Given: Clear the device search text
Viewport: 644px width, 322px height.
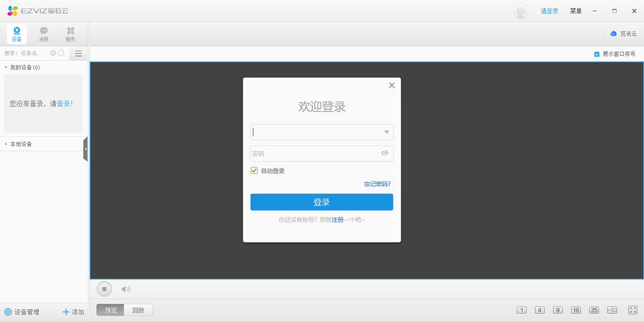Looking at the screenshot, I should pyautogui.click(x=53, y=53).
